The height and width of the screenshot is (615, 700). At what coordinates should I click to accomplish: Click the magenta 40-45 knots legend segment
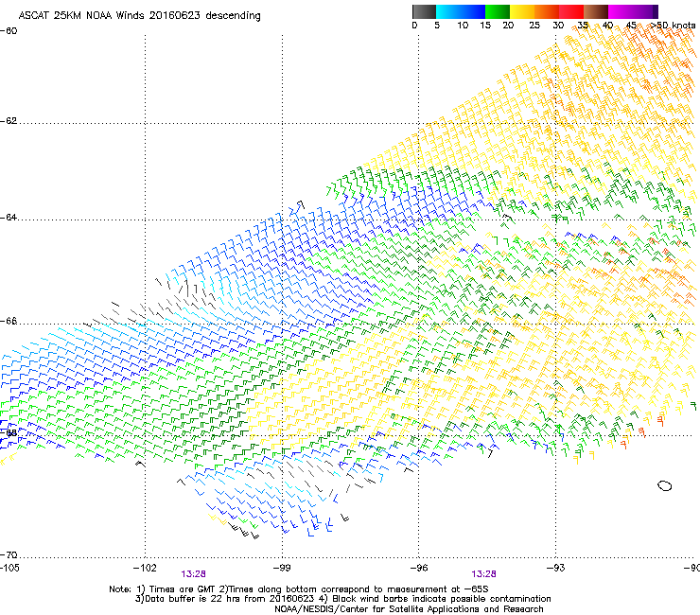(x=621, y=11)
